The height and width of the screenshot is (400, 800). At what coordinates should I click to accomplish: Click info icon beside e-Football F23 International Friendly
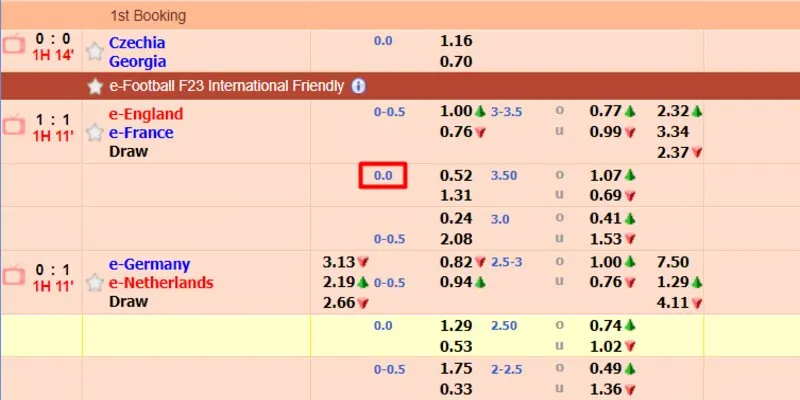[x=358, y=86]
